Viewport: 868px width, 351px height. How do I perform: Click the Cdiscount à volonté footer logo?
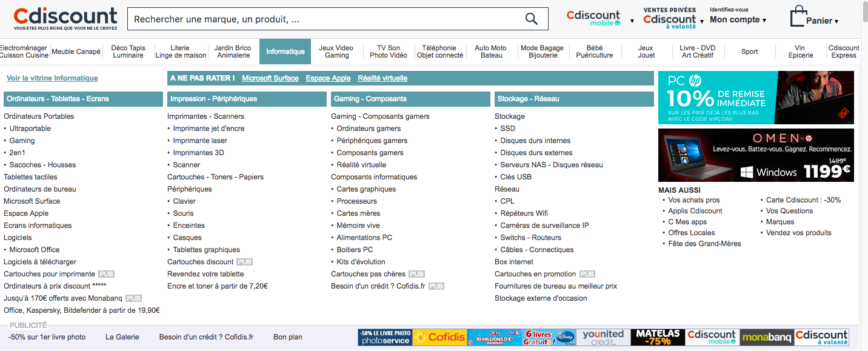pyautogui.click(x=822, y=338)
